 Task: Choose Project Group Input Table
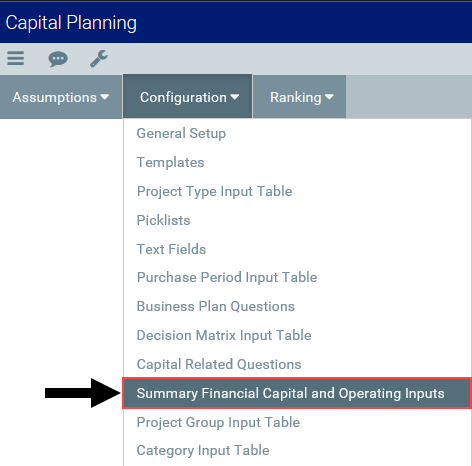(218, 422)
